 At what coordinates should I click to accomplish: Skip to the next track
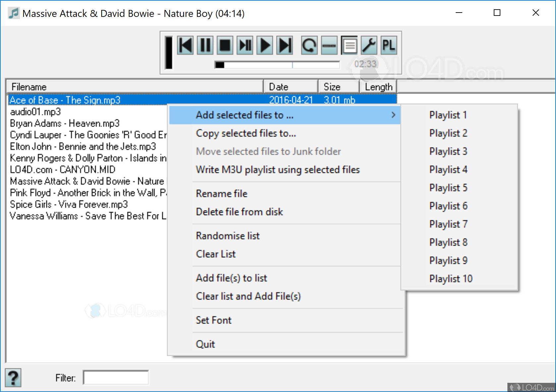285,45
